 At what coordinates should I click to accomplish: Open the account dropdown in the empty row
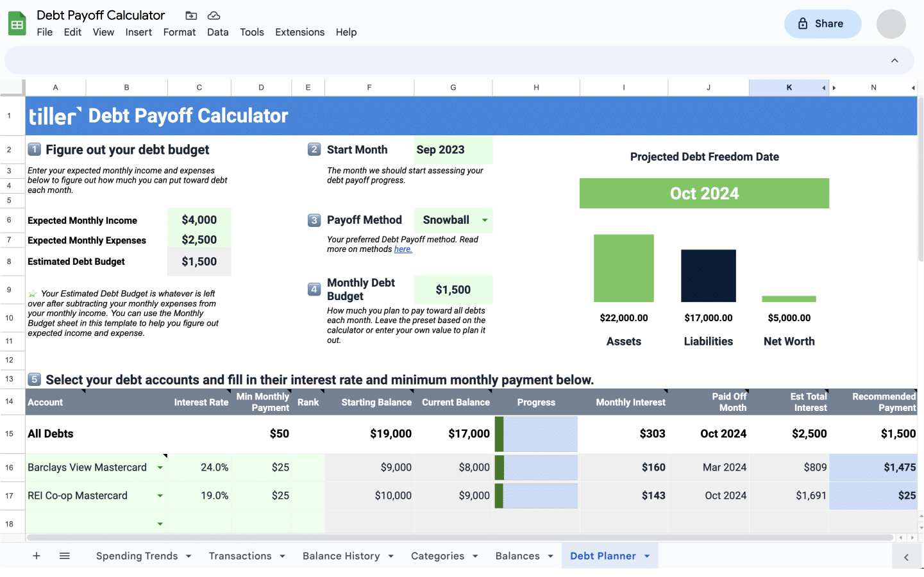160,523
